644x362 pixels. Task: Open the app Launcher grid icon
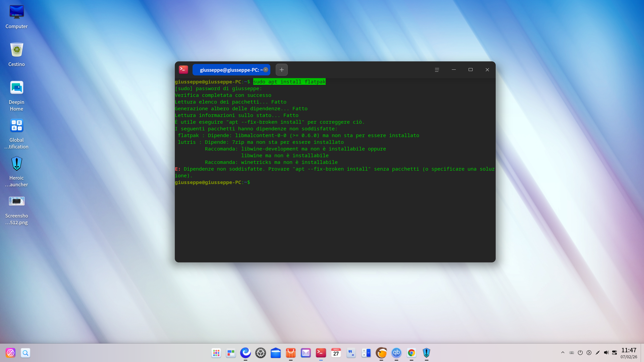216,353
